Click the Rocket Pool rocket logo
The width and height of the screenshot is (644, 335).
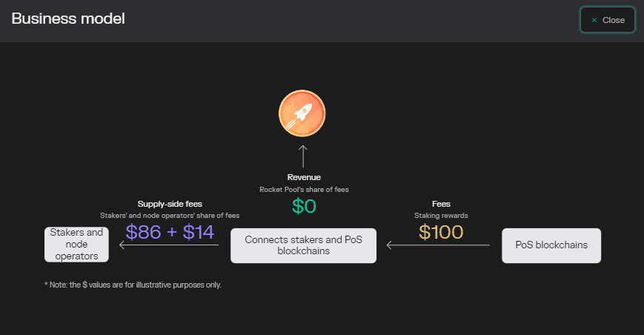(x=302, y=114)
